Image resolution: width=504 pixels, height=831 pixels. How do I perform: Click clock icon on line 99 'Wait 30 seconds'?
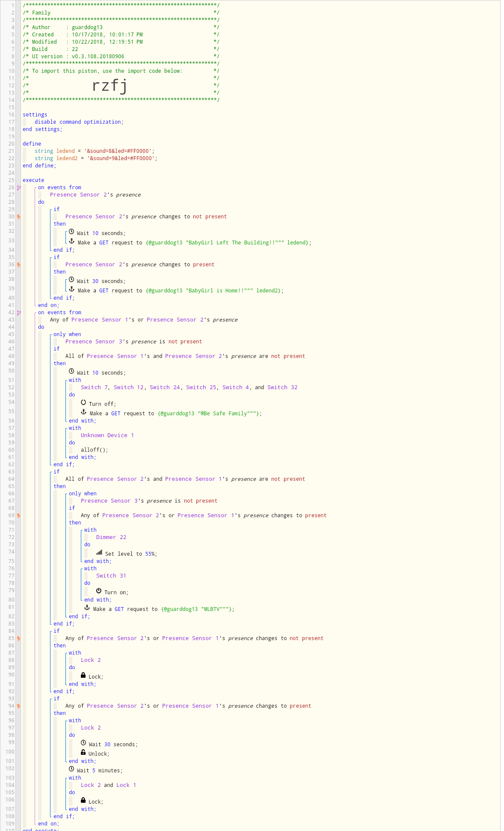[x=83, y=743]
